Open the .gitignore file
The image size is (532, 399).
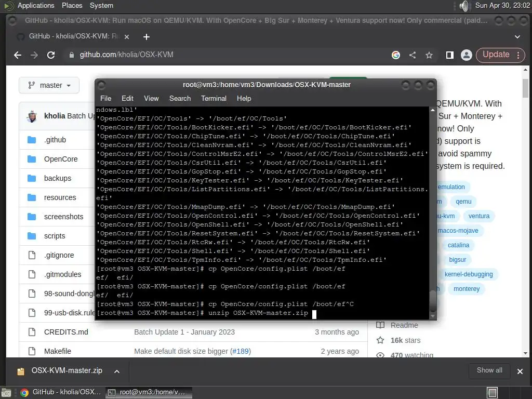(59, 255)
